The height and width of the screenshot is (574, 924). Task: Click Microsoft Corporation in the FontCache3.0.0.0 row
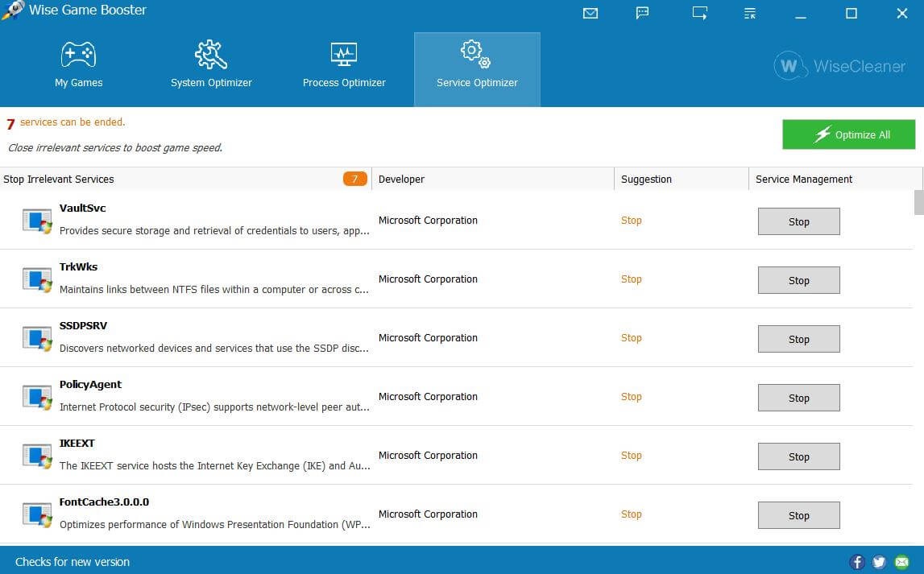(428, 514)
